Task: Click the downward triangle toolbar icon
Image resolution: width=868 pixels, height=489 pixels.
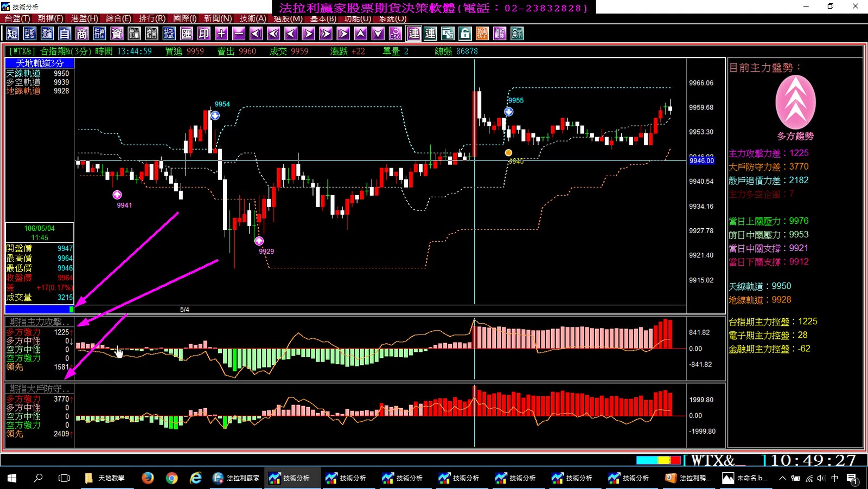Action: coord(378,34)
